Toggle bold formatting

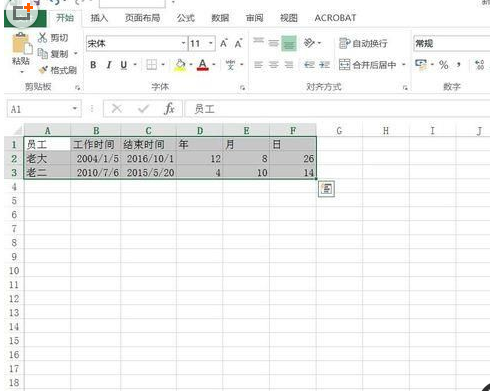pos(93,65)
